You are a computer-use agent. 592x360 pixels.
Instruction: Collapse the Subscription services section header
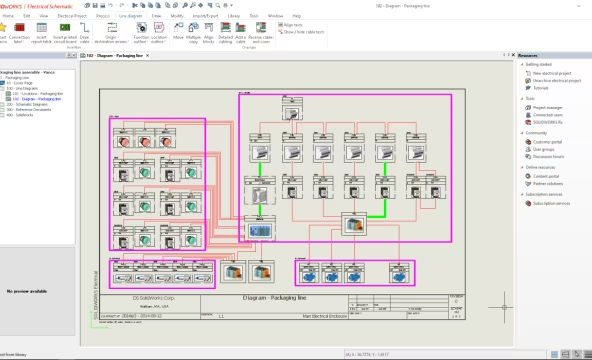[522, 194]
